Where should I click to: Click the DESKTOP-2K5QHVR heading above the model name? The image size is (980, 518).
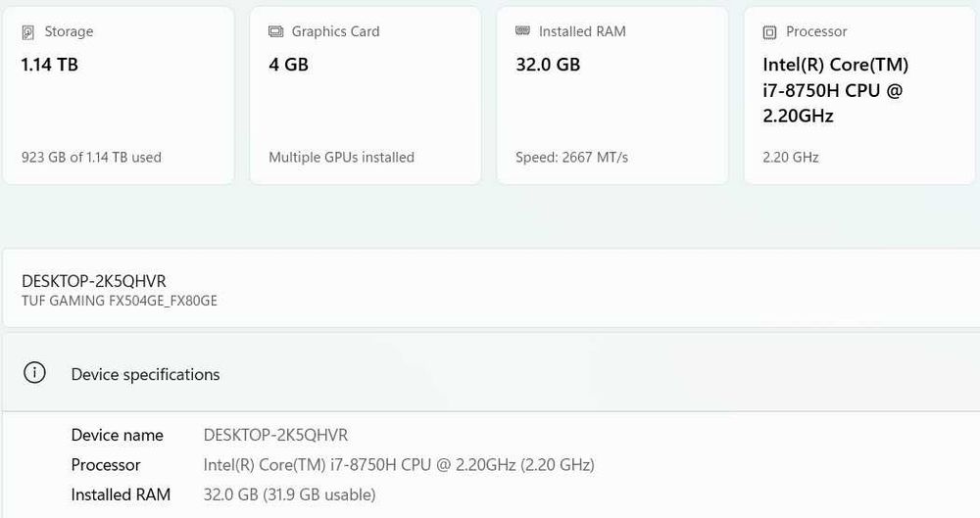click(x=94, y=281)
